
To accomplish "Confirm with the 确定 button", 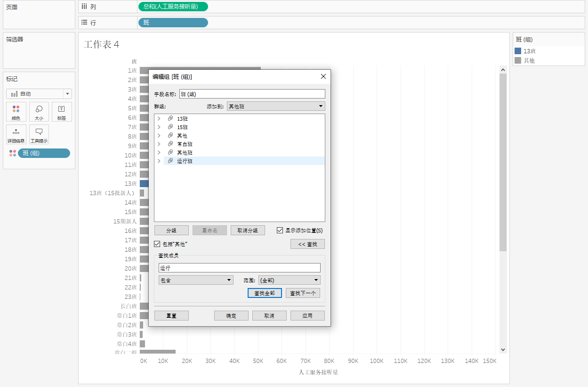I will pos(231,316).
